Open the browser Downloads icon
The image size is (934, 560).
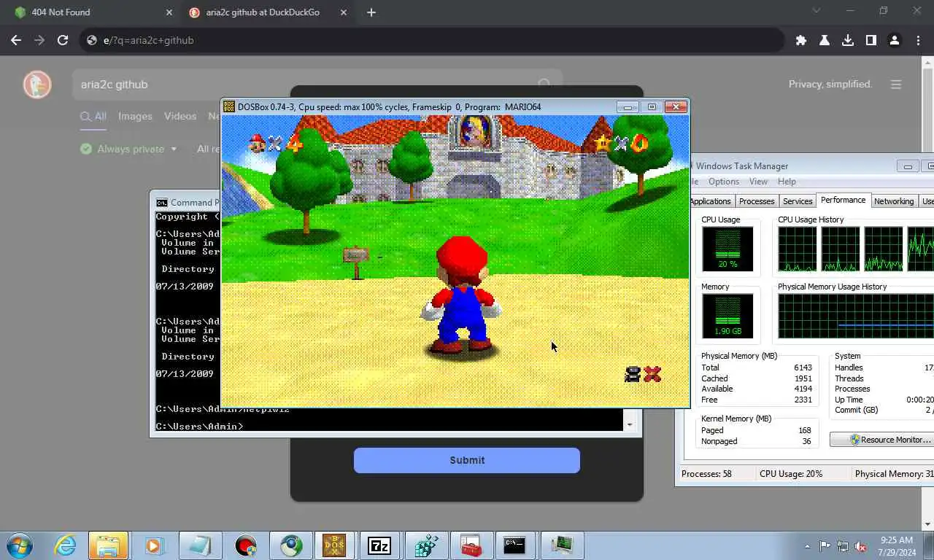pos(848,40)
